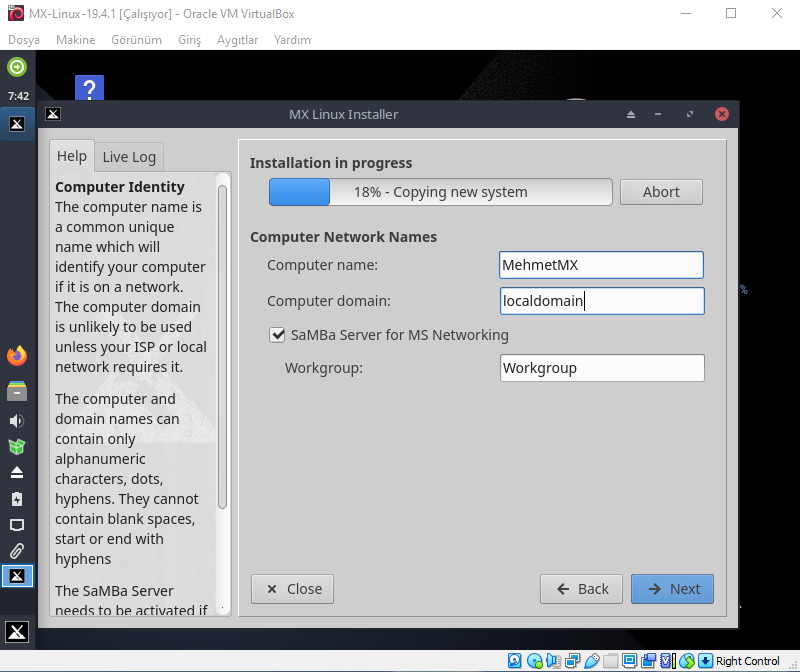The image size is (800, 672).
Task: Click the Right Control host key label
Action: (x=747, y=661)
